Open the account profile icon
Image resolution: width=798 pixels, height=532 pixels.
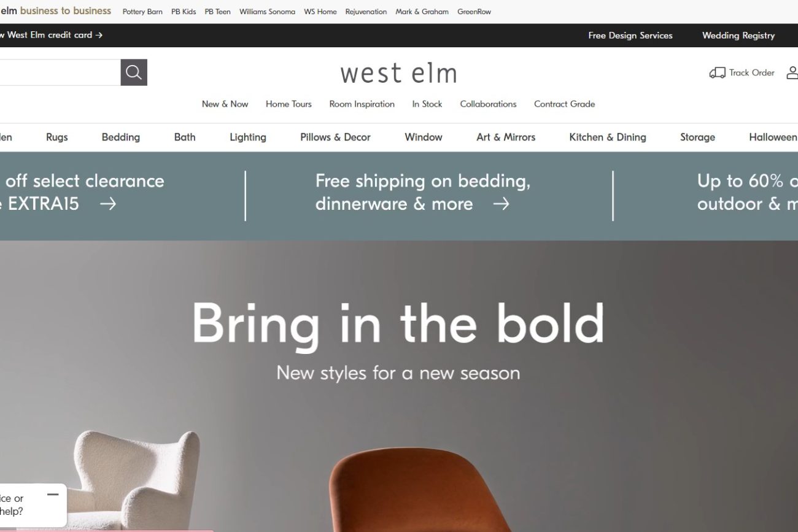792,73
